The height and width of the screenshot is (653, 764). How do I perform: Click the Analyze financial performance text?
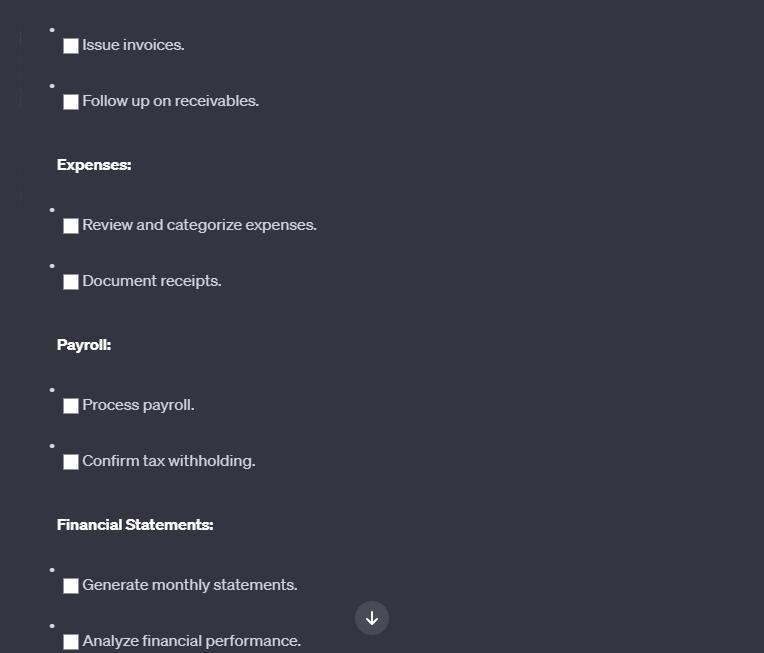tap(191, 641)
